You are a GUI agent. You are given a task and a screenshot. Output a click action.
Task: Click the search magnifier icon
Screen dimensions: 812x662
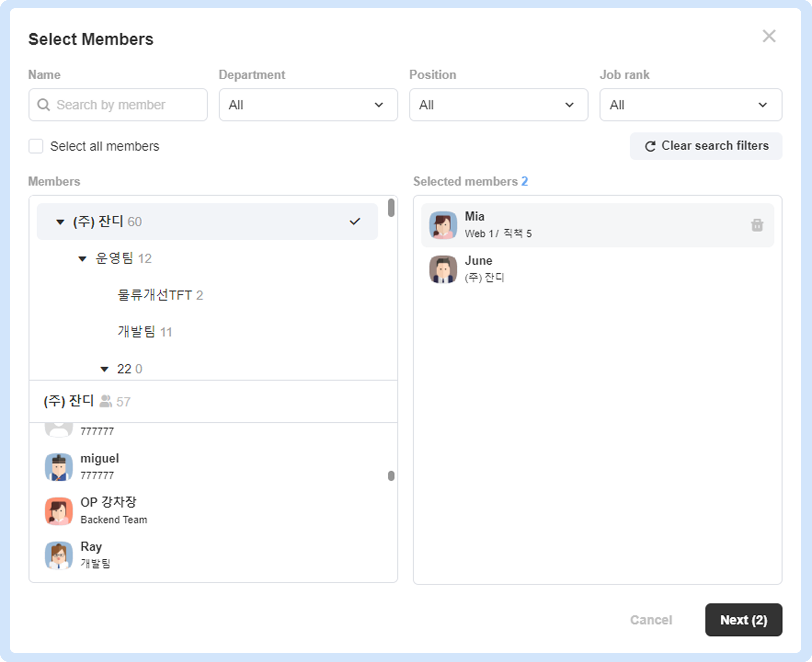[x=43, y=105]
